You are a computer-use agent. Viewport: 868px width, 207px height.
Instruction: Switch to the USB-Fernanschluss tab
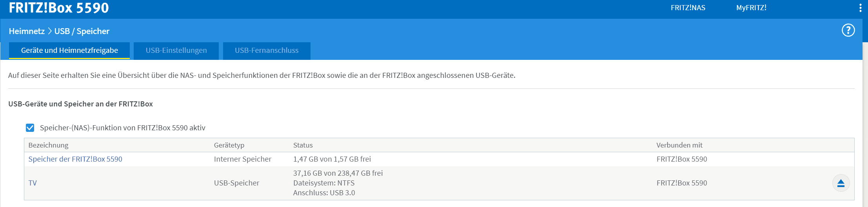tap(267, 50)
